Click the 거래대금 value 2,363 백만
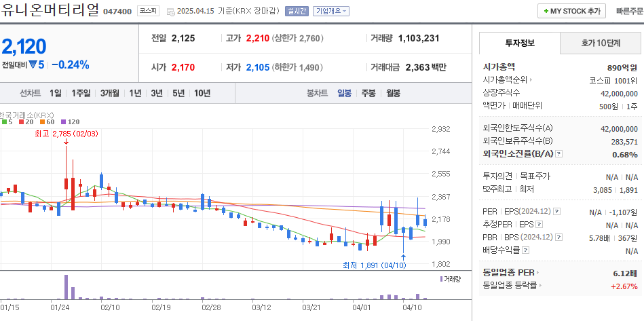 click(425, 68)
